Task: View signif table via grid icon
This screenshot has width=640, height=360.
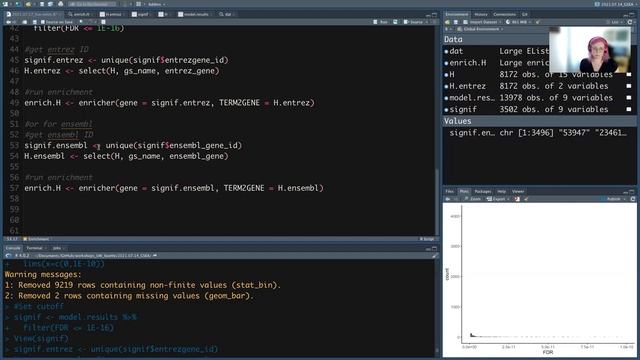Action: (629, 109)
